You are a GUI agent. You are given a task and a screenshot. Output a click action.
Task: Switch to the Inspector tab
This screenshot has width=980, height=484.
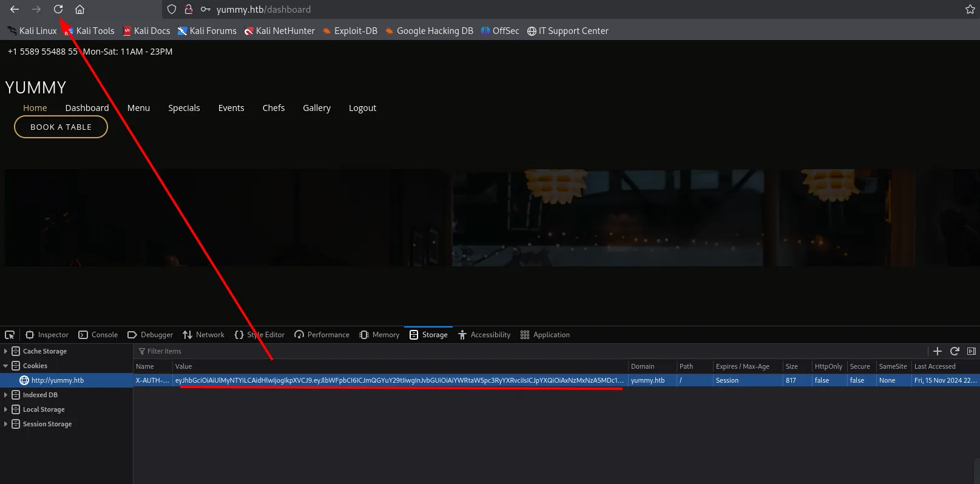47,335
